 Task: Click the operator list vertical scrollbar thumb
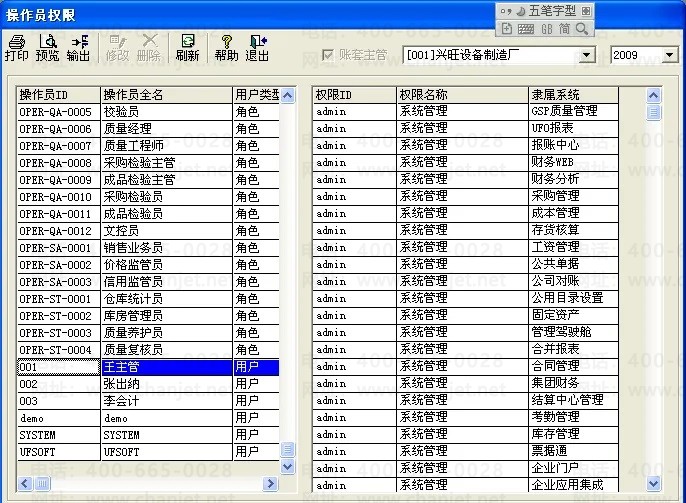pos(287,449)
